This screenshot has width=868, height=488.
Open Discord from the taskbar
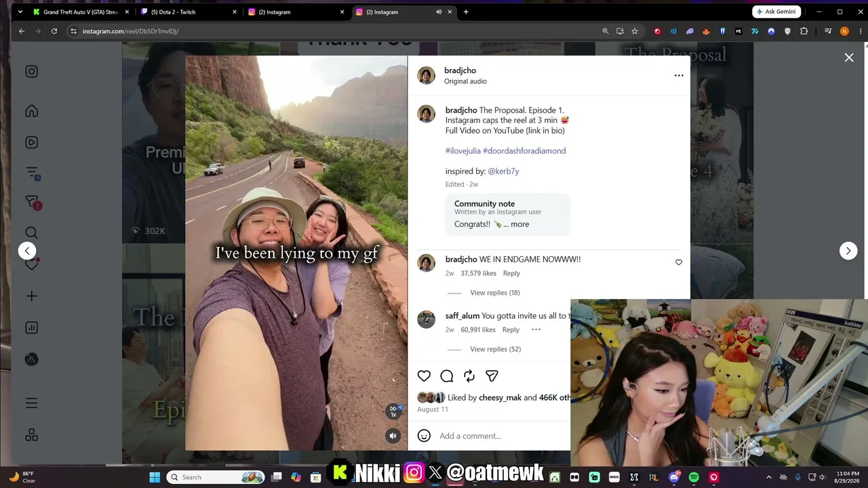(674, 477)
